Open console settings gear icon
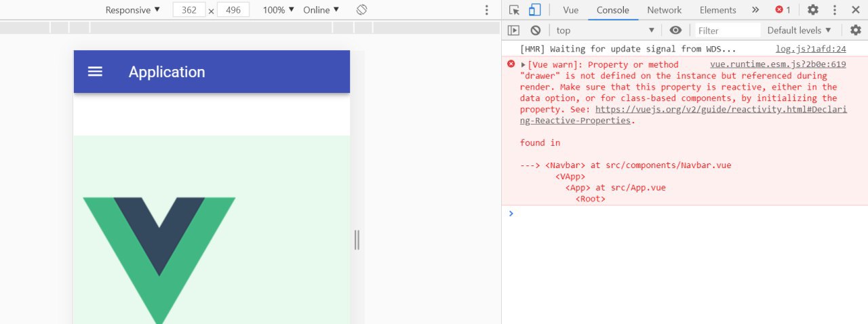Viewport: 868px width, 324px height. click(x=855, y=31)
